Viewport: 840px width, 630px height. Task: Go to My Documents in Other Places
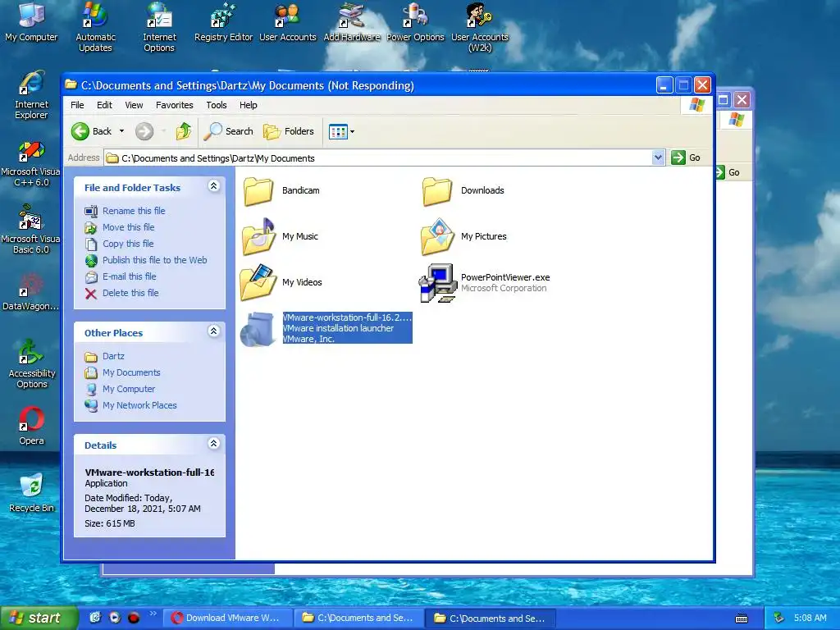[131, 372]
